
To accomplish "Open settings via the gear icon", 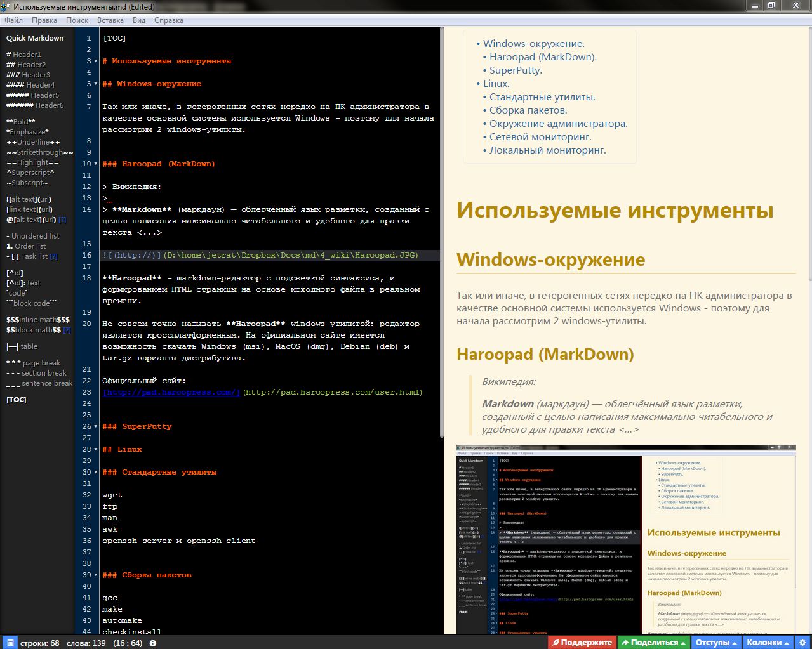I will pos(802,642).
